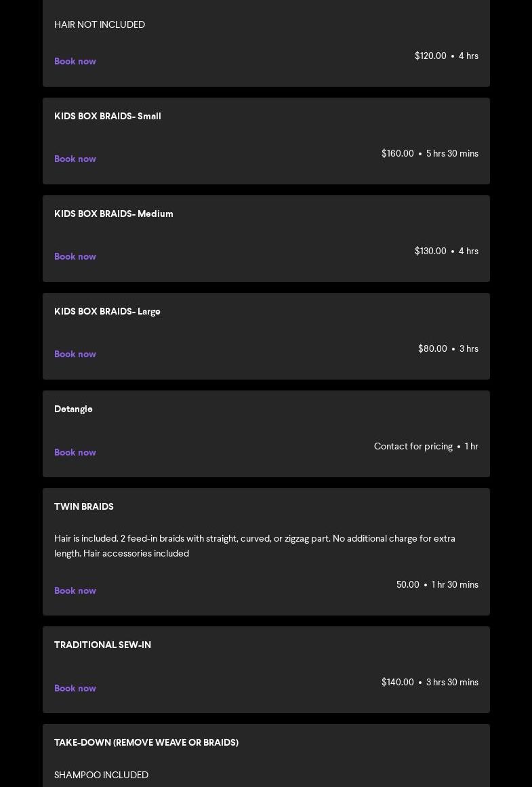Click the $140.00 sew-in price
The width and height of the screenshot is (532, 787).
pos(398,682)
